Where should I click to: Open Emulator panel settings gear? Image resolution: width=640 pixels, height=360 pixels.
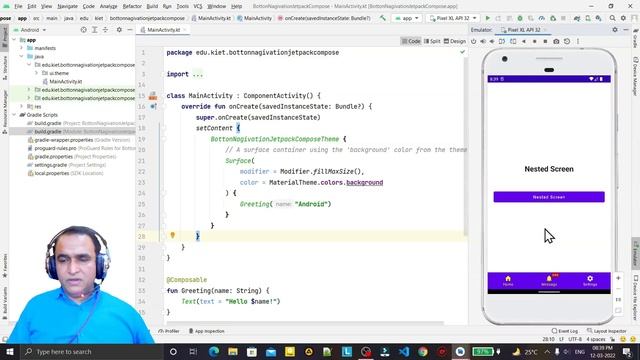615,30
